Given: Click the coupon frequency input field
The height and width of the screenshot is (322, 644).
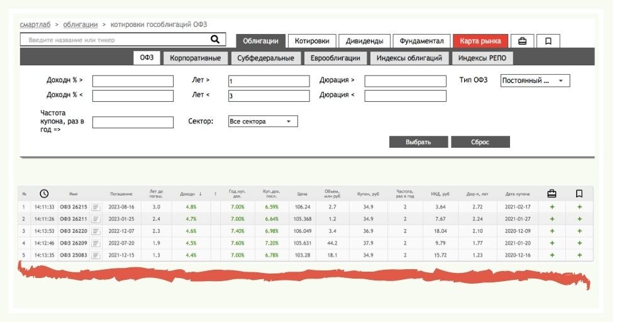Looking at the screenshot, I should tap(133, 123).
